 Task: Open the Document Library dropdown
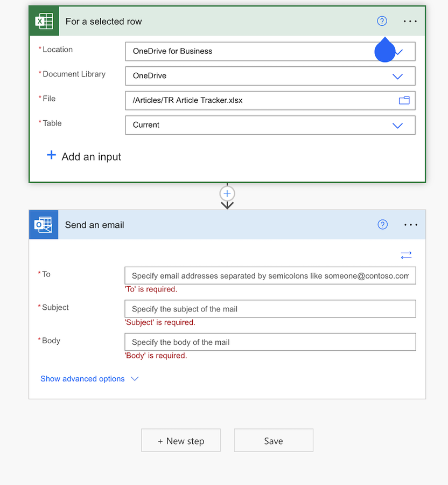[x=397, y=76]
